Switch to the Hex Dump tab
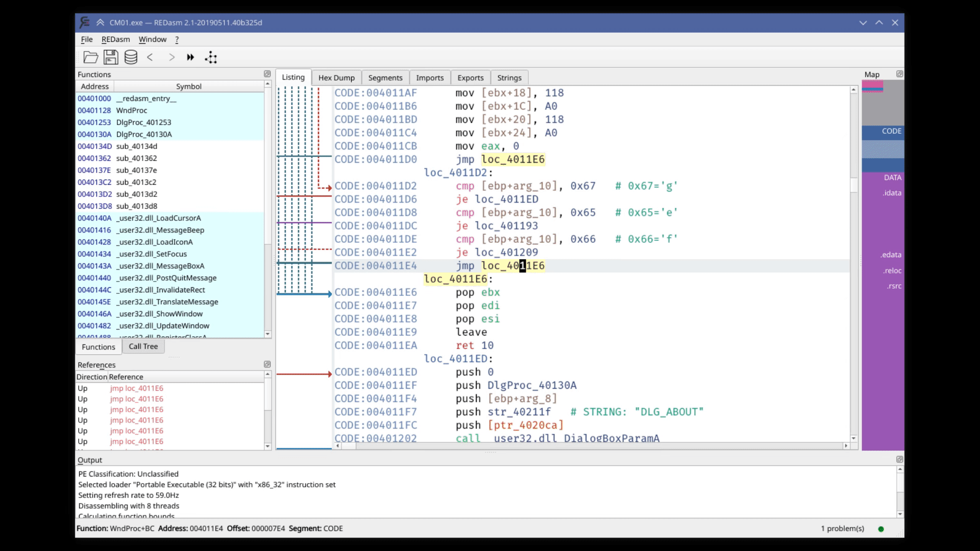This screenshot has width=980, height=551. (336, 78)
